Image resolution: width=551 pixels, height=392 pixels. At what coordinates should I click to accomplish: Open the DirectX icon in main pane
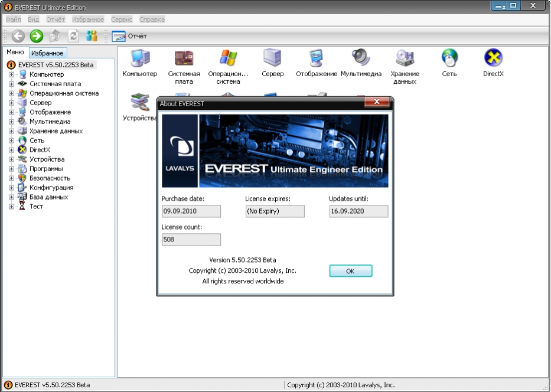point(493,59)
